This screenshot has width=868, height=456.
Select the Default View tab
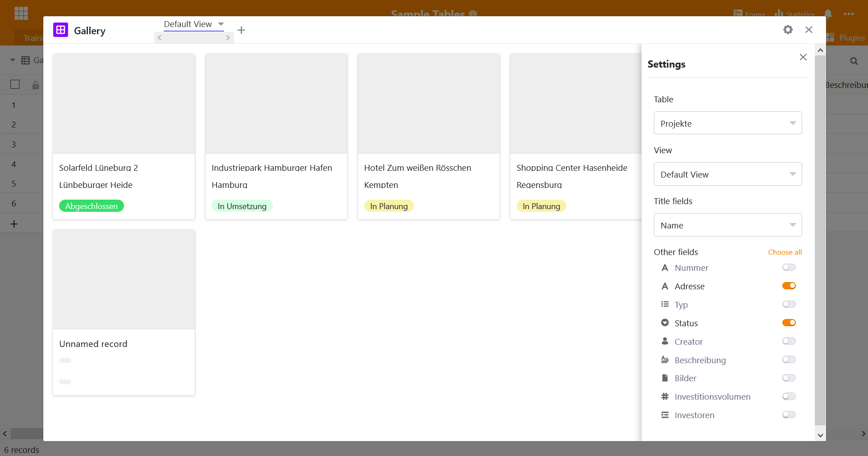tap(188, 24)
